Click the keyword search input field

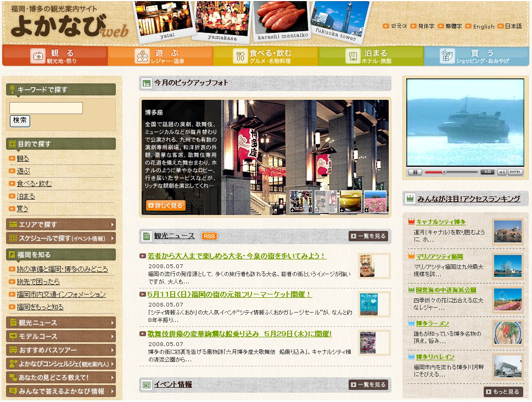coord(46,108)
